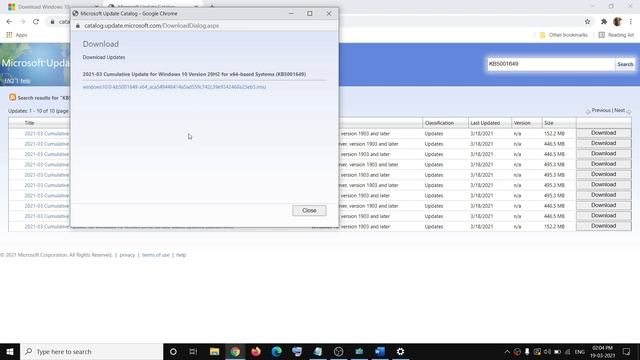Go to Next page of results
640x360 pixels.
[x=620, y=111]
